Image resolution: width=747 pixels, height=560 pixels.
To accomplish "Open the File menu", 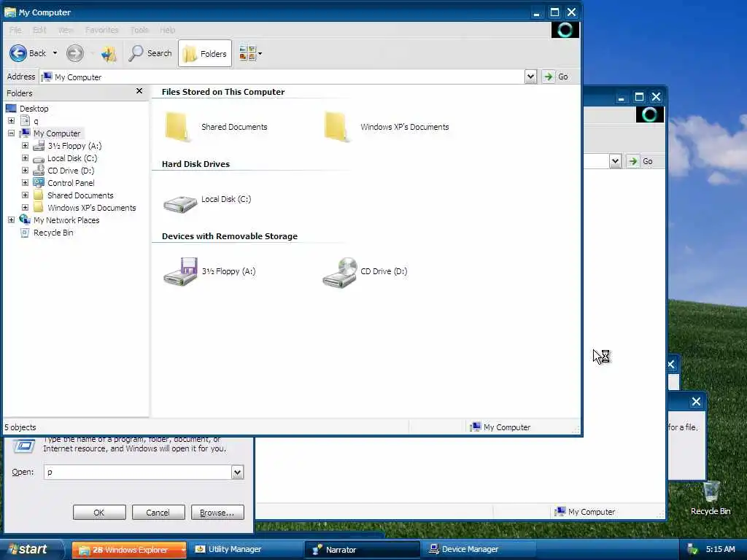I will (x=15, y=30).
